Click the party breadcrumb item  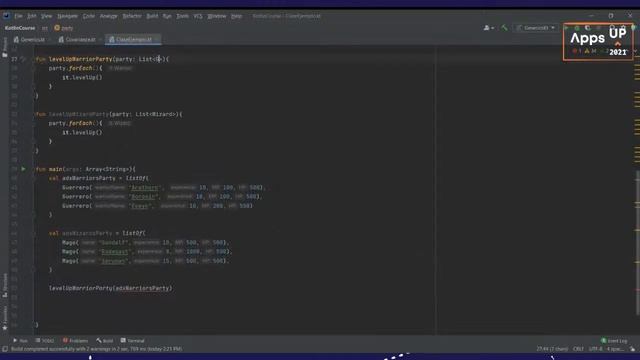pyautogui.click(x=64, y=28)
